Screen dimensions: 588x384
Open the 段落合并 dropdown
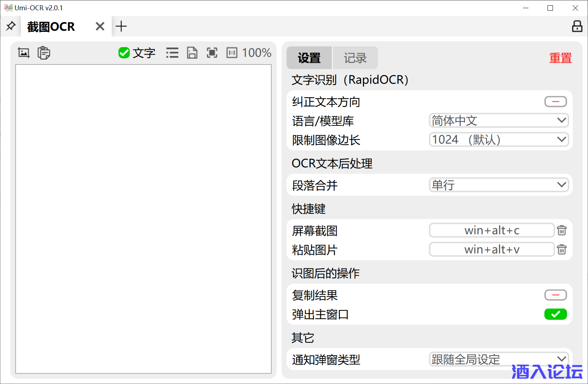(x=499, y=185)
